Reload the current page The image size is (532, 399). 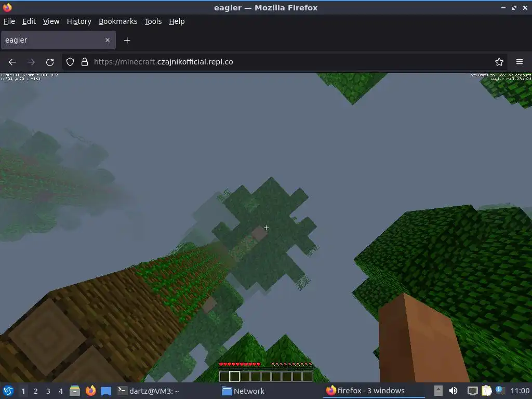(x=50, y=62)
